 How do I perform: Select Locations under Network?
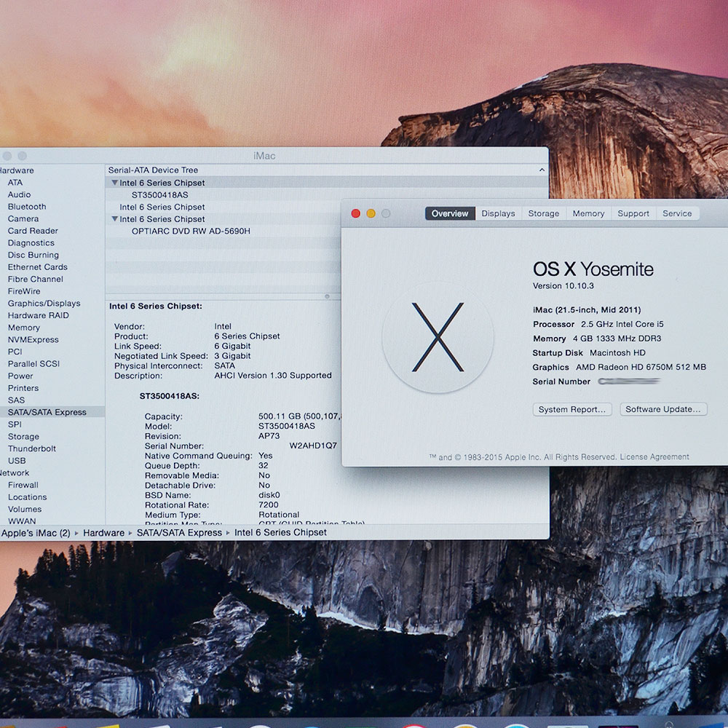pos(27,496)
